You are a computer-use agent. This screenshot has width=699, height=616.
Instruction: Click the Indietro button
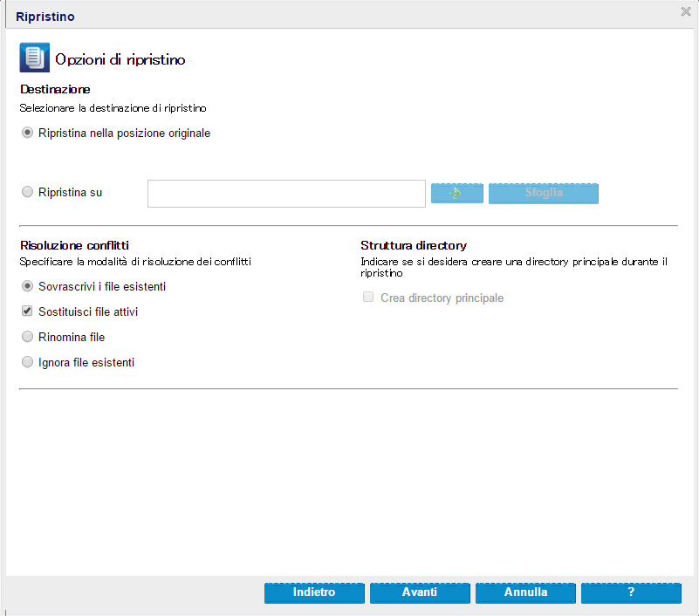pos(314,592)
